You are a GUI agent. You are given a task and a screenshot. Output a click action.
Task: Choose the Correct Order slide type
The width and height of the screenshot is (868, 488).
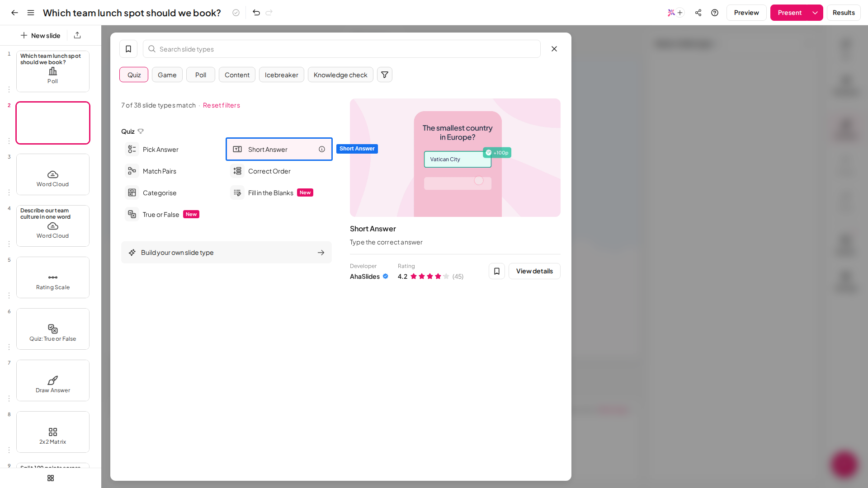279,171
